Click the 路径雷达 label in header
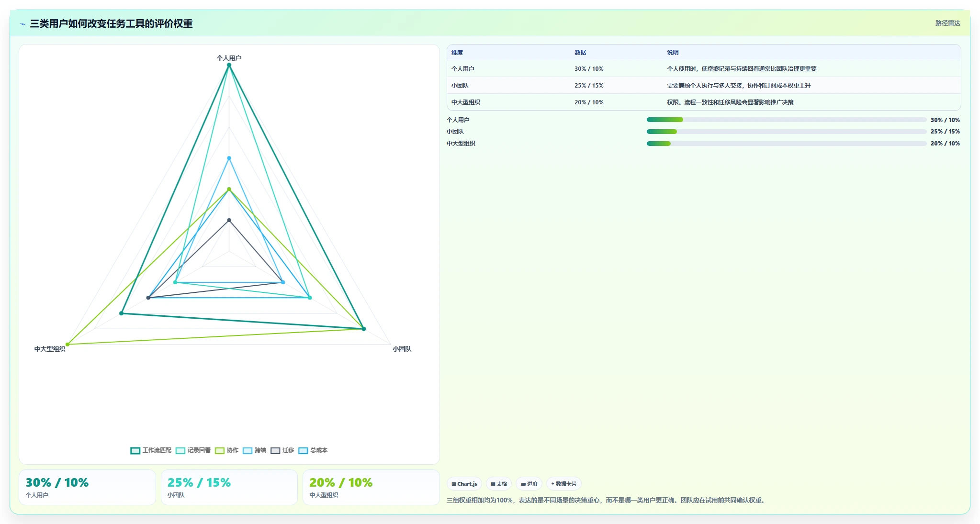Screen dimensions: 980x524 coord(947,23)
